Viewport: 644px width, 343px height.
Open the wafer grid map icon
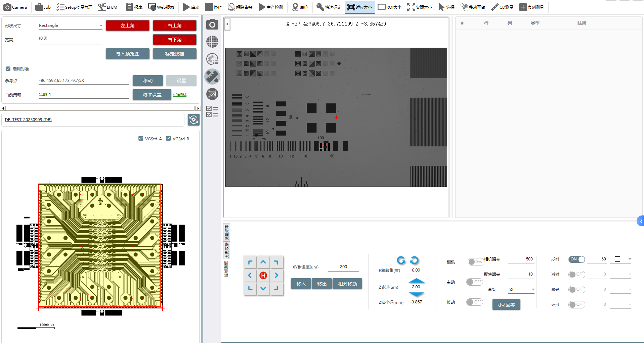coord(212,42)
